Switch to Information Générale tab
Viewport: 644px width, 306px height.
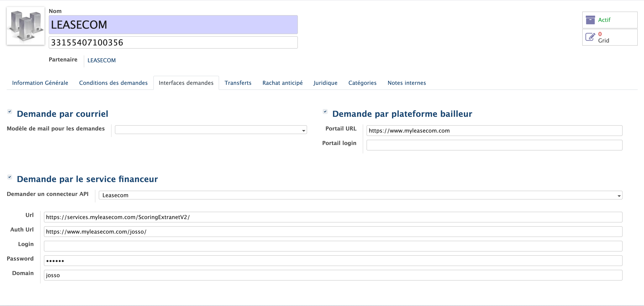pos(40,83)
